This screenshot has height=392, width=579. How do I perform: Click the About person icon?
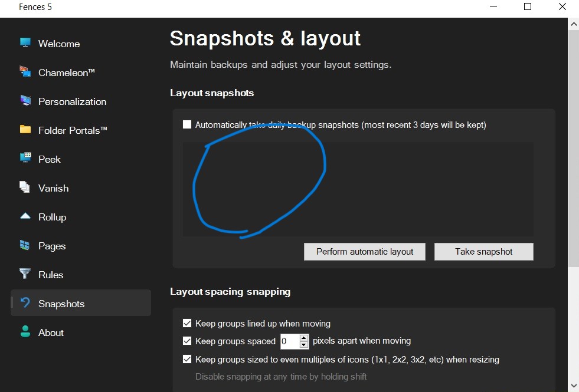[25, 331]
